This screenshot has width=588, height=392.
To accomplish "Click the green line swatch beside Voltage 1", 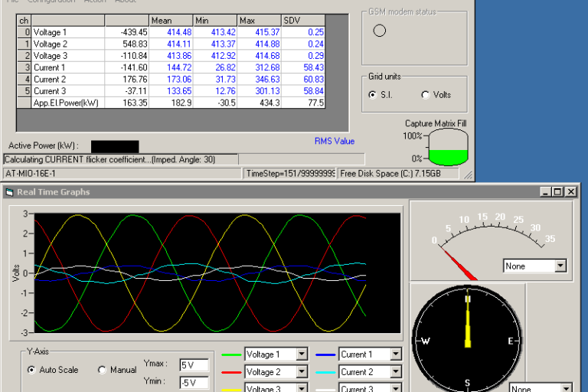I will click(231, 354).
